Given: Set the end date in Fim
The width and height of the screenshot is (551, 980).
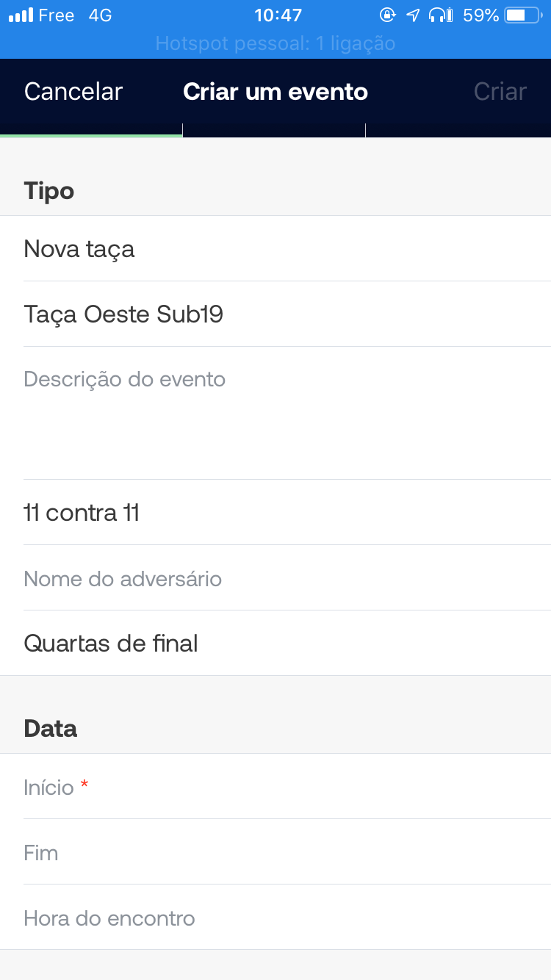Looking at the screenshot, I should (275, 853).
